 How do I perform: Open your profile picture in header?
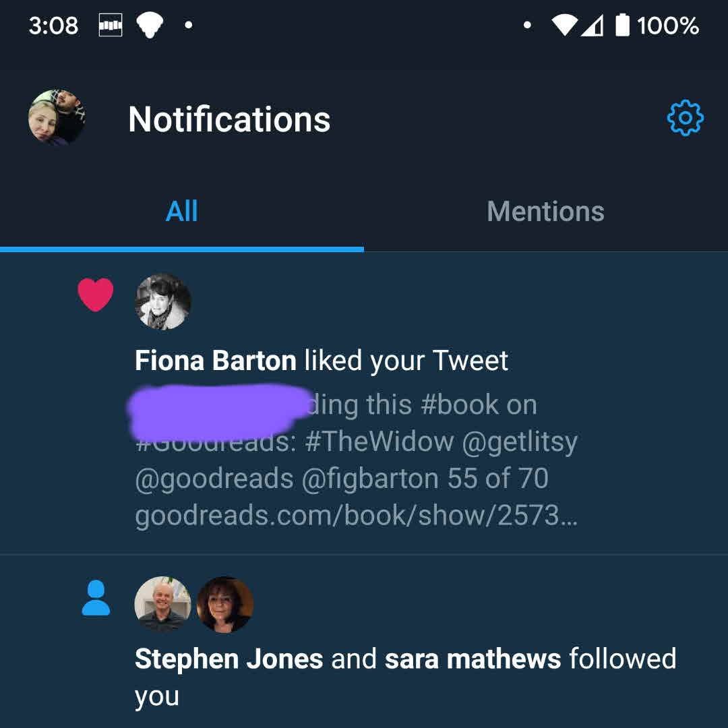click(57, 117)
